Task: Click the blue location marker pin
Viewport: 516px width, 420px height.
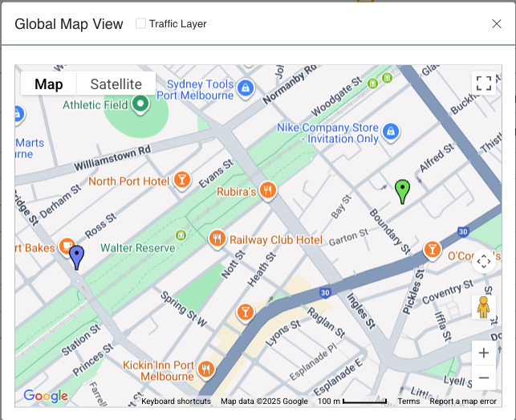Action: click(x=77, y=258)
